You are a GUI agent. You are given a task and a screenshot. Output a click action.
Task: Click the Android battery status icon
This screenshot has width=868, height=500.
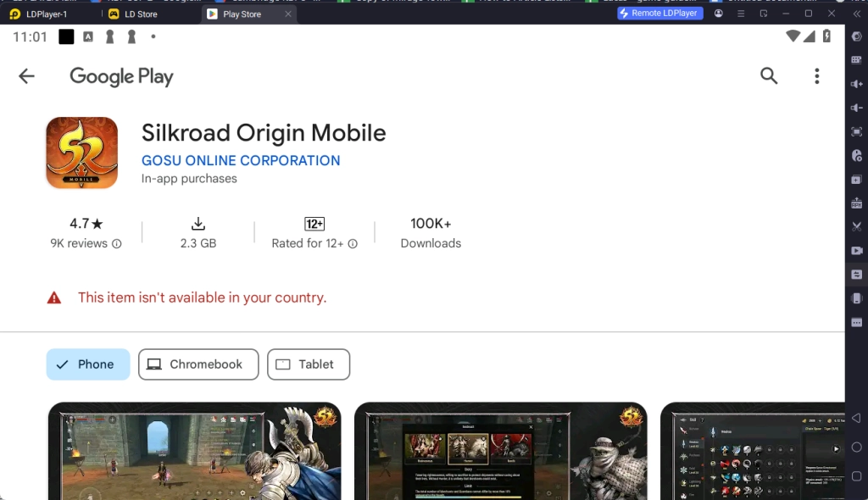coord(826,36)
